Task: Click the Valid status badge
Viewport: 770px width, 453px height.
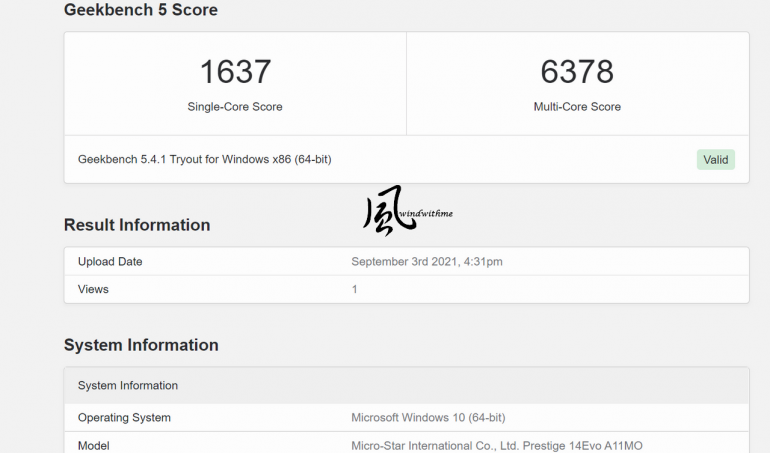Action: point(715,160)
